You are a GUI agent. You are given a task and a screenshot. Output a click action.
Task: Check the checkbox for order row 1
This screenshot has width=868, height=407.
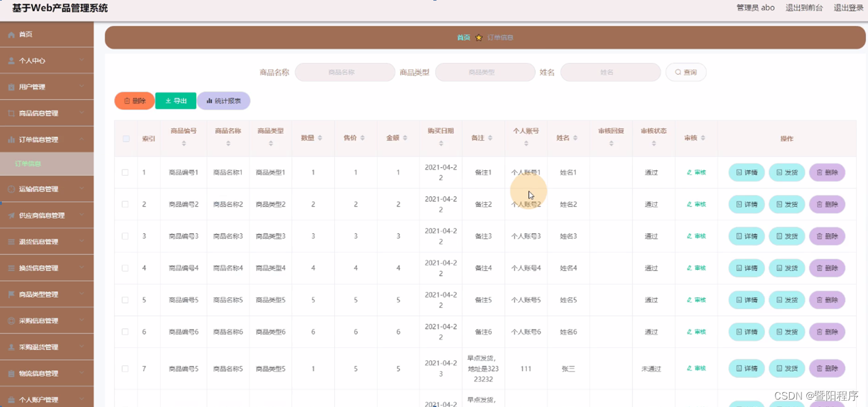point(125,172)
